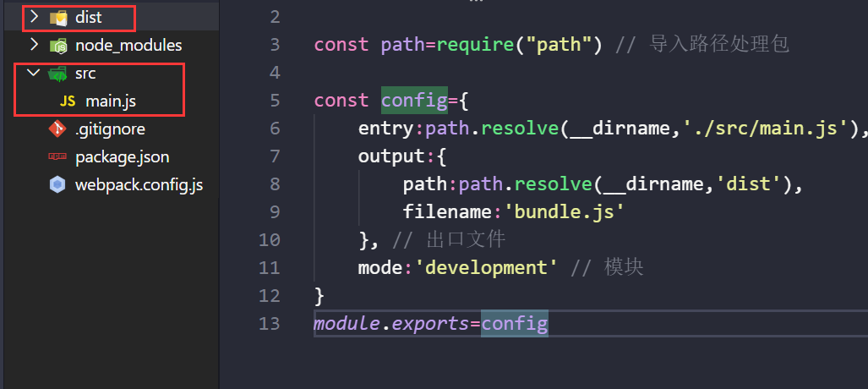
Task: Open the .gitignore file
Action: [110, 129]
